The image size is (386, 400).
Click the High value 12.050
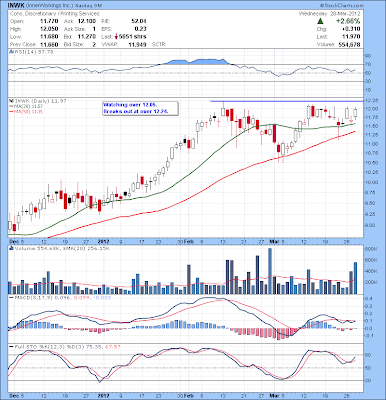(x=49, y=29)
